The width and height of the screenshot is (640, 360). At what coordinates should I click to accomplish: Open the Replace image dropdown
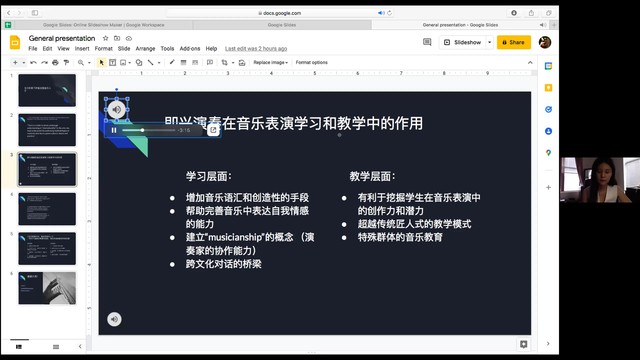click(x=271, y=62)
